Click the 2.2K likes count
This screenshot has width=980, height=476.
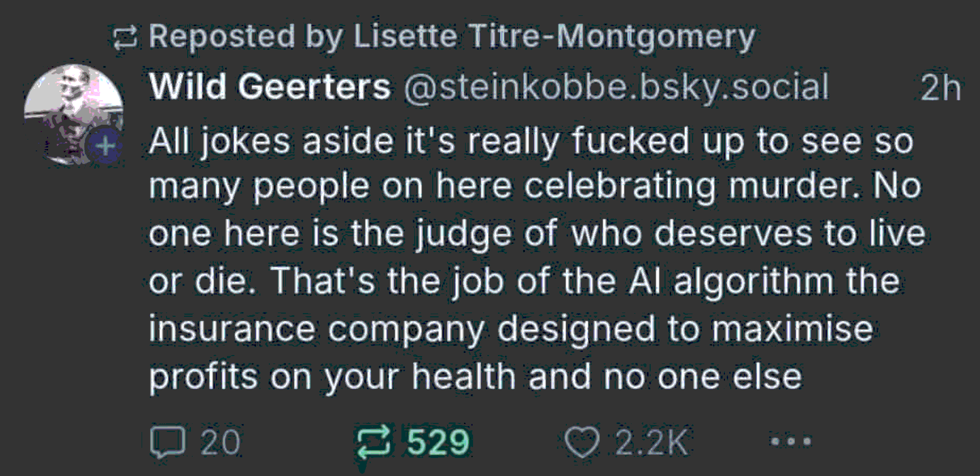point(651,442)
